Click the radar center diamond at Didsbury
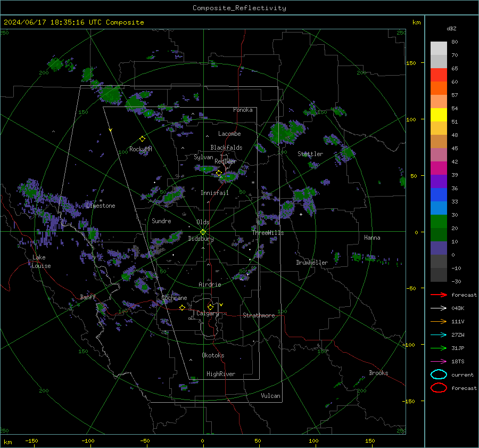This screenshot has width=479, height=448. click(203, 232)
